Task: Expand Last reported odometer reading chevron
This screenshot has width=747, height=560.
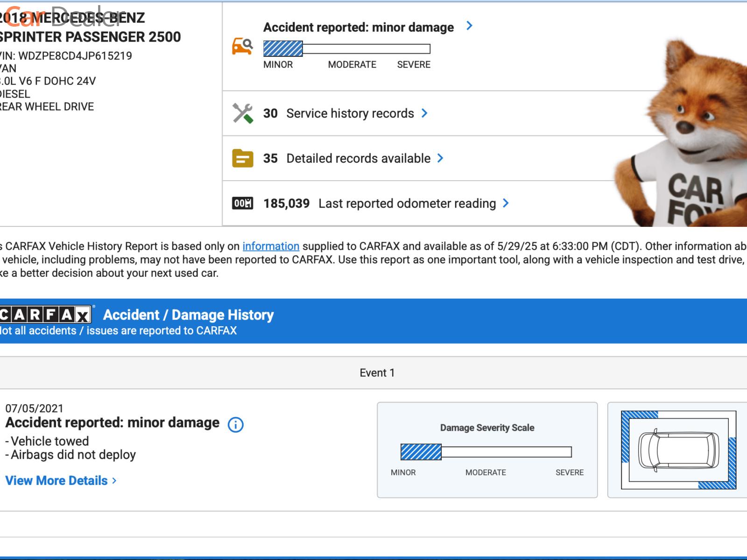Action: [506, 203]
